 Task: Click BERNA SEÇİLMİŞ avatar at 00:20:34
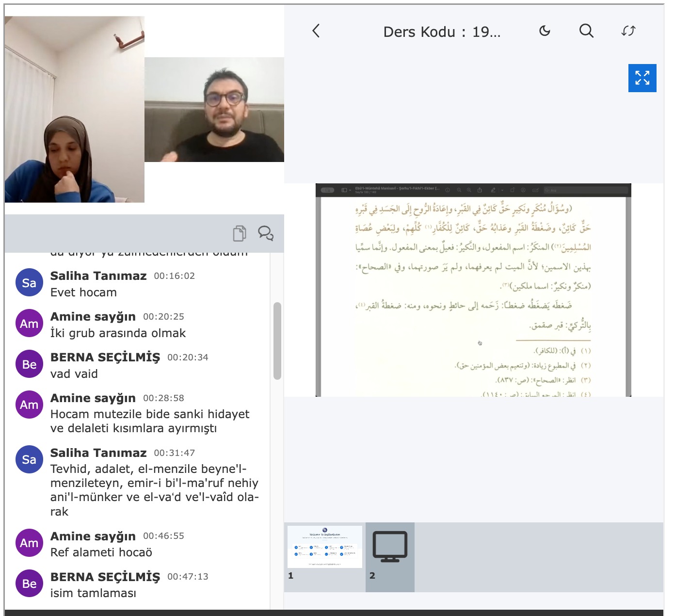(29, 364)
